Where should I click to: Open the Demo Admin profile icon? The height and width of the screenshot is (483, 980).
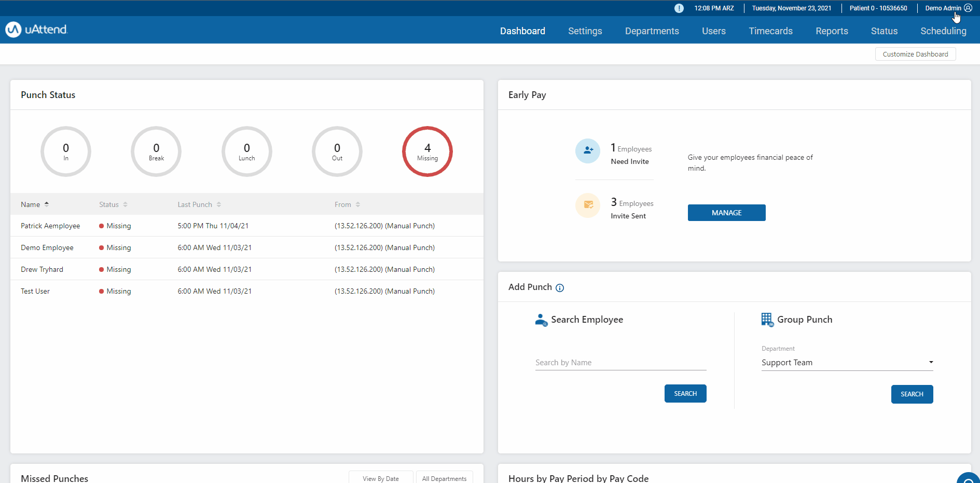968,8
